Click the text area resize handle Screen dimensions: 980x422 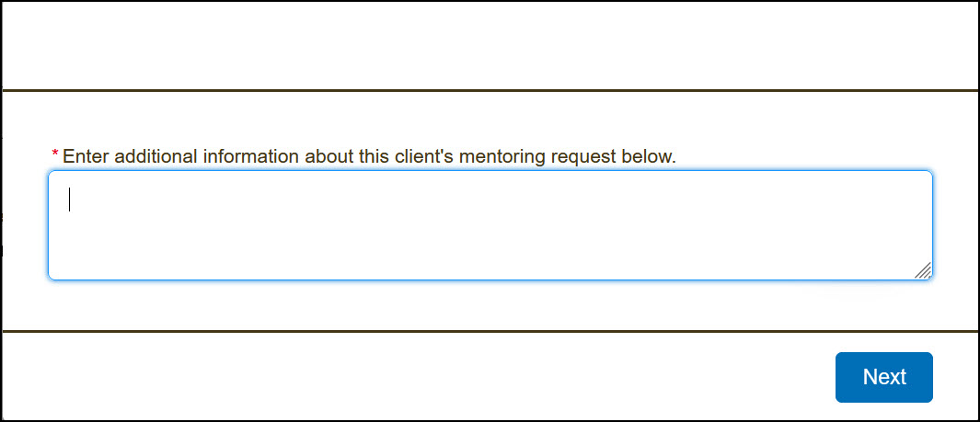(923, 269)
